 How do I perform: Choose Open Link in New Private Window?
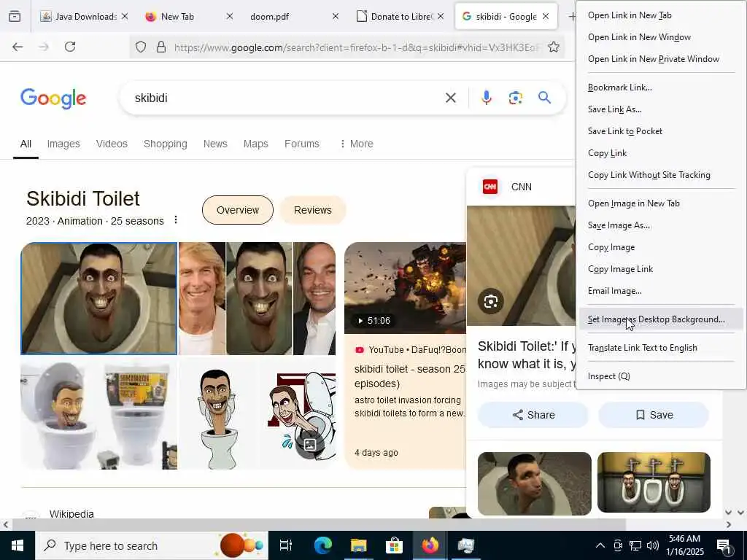[x=660, y=59]
